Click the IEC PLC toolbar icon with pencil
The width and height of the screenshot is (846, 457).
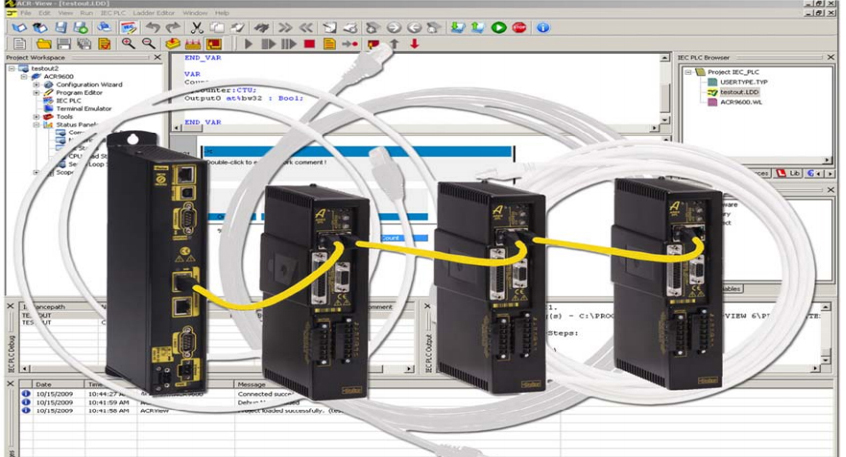click(128, 27)
